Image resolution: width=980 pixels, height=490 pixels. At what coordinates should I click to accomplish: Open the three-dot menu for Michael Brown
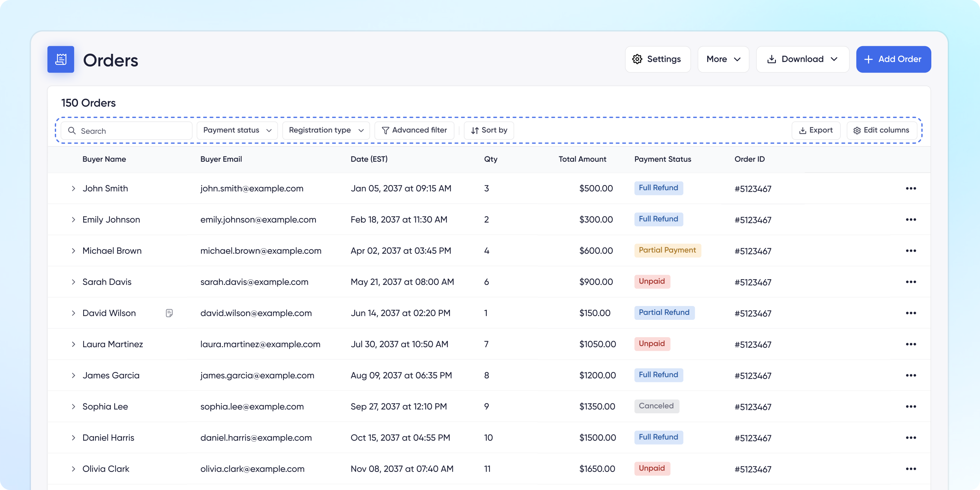[x=911, y=251]
